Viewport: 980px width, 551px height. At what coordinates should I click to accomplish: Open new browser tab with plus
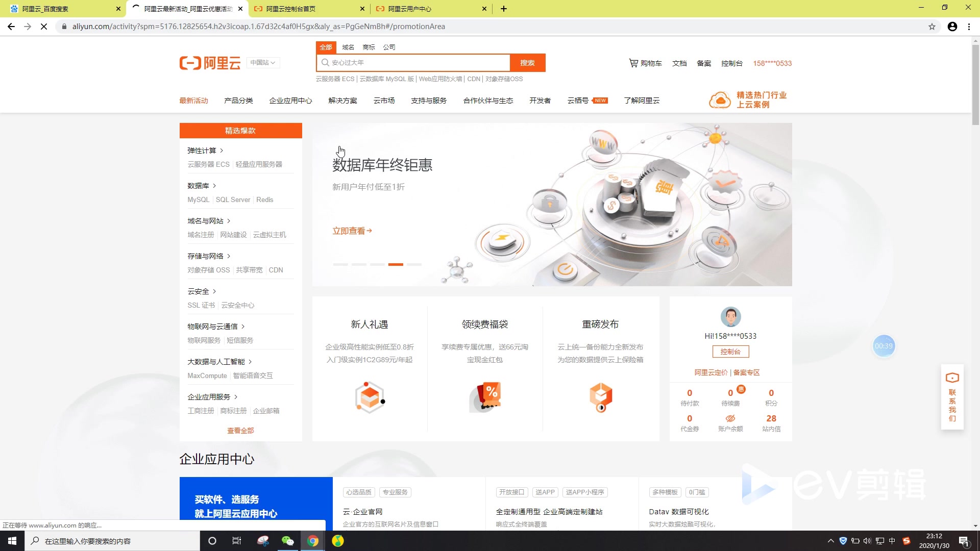[x=504, y=9]
